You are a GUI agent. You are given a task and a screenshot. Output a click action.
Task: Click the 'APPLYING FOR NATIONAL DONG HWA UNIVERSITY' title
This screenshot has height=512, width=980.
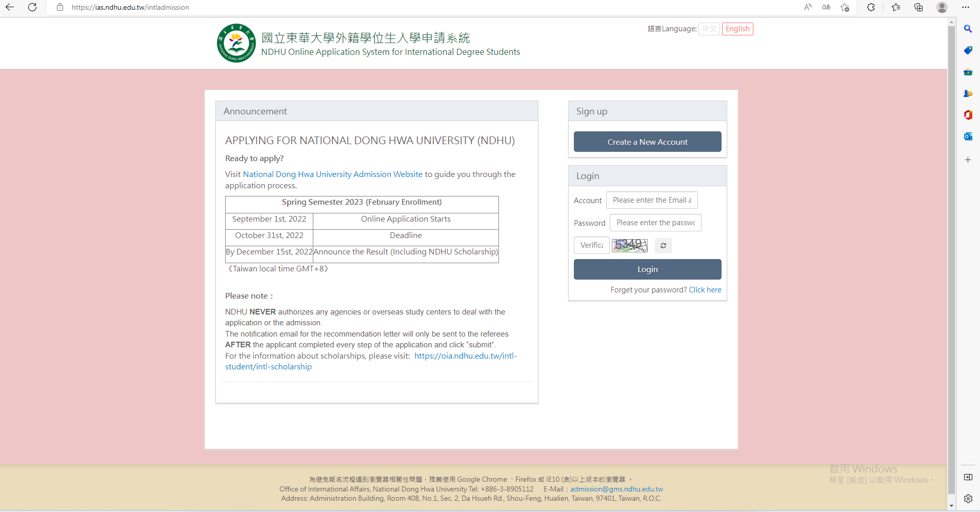tap(370, 141)
